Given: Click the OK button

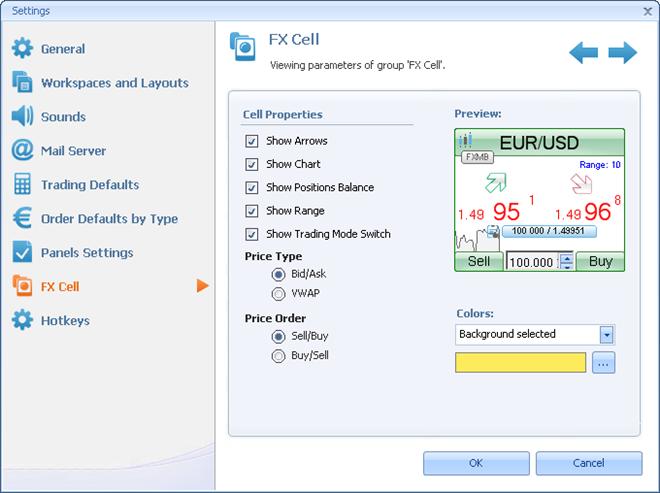Looking at the screenshot, I should point(476,463).
